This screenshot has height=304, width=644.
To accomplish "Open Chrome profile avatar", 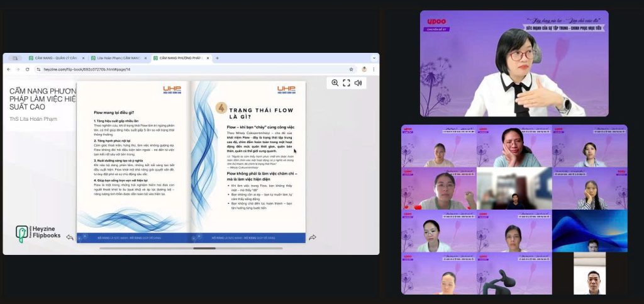I will point(364,69).
